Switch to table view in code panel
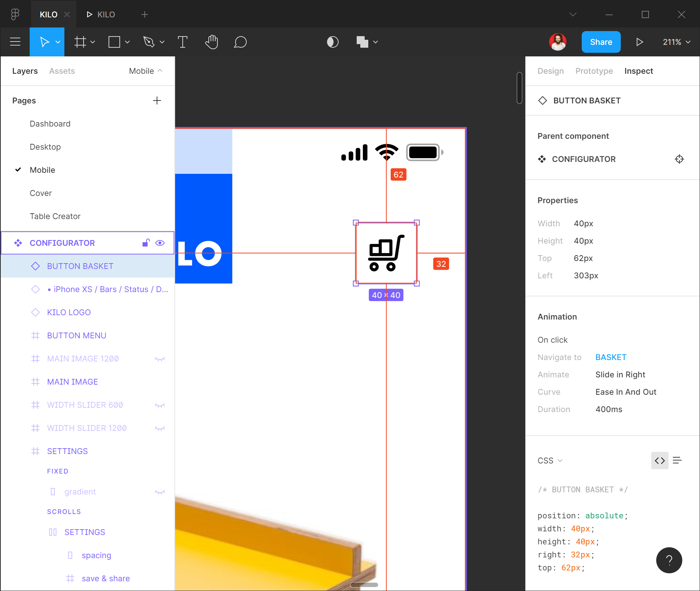This screenshot has height=591, width=700. [677, 460]
